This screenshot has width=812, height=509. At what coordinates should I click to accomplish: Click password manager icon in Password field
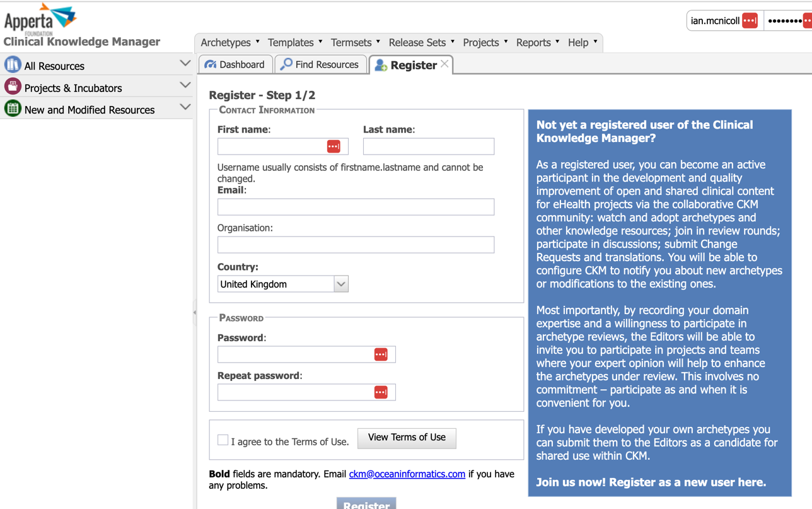381,354
